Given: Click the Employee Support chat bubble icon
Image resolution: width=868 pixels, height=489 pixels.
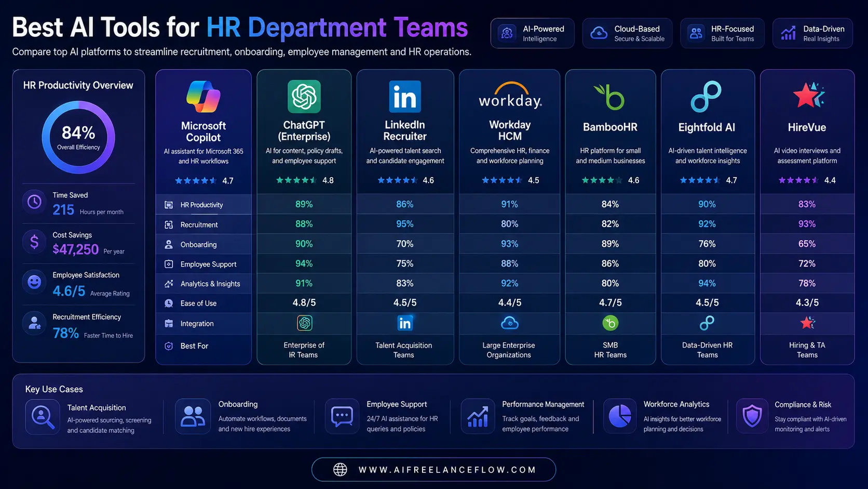Looking at the screenshot, I should click(342, 416).
